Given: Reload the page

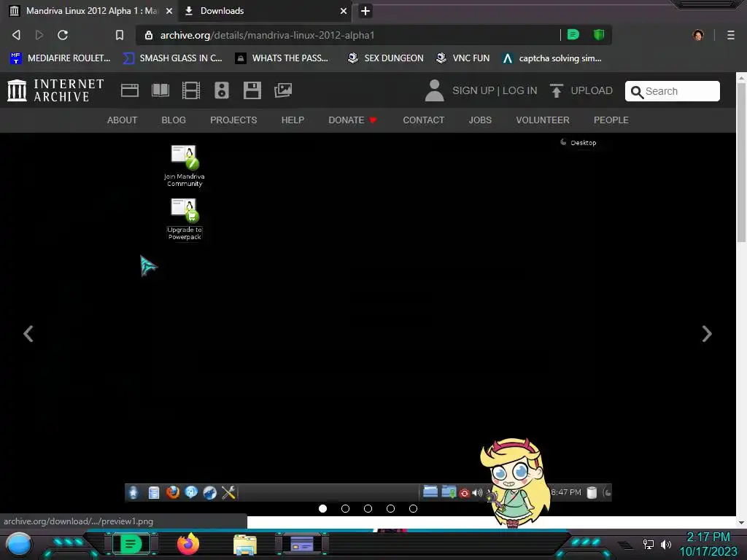Looking at the screenshot, I should 63,35.
